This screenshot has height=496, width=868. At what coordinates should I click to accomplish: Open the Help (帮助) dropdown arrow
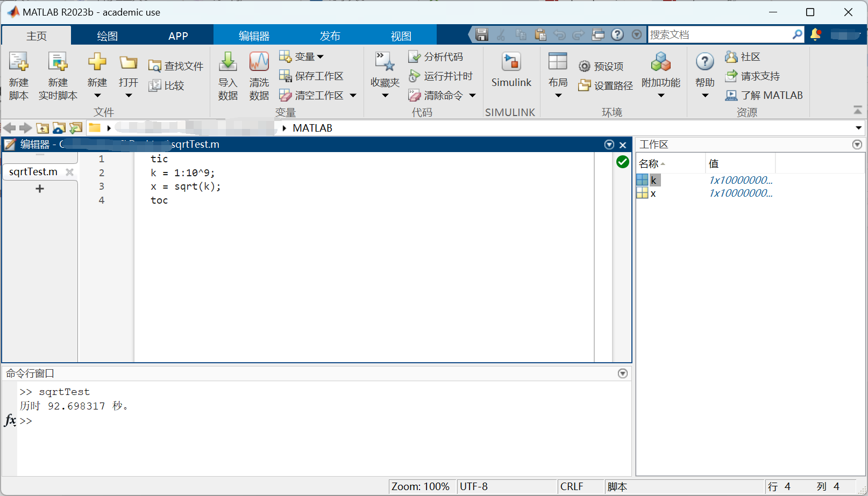[x=705, y=96]
